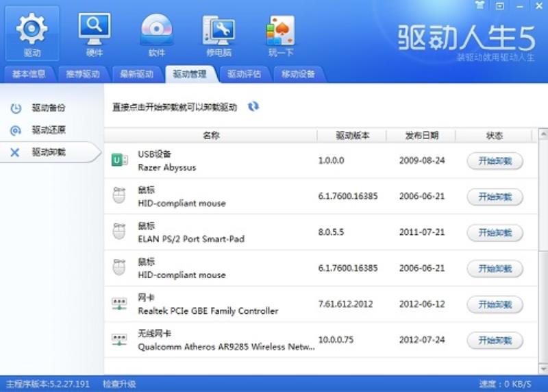Sort by the 名称 column header
The height and width of the screenshot is (392, 548).
[x=211, y=135]
